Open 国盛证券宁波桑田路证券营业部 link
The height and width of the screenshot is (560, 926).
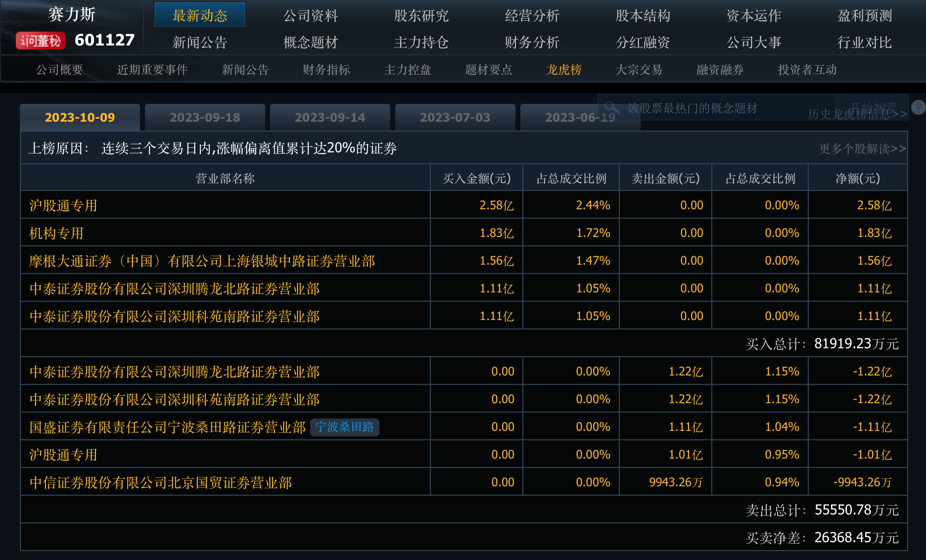(168, 427)
